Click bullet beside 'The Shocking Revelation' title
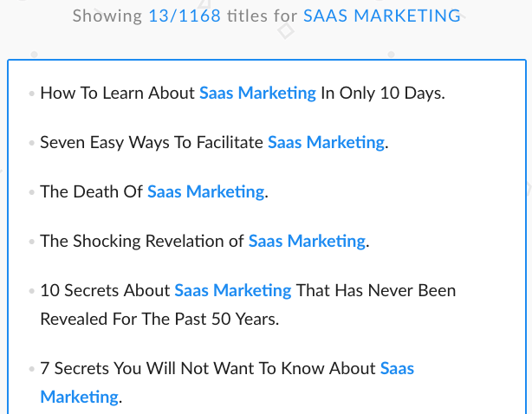Screen dimensions: 532x414 tap(32, 242)
